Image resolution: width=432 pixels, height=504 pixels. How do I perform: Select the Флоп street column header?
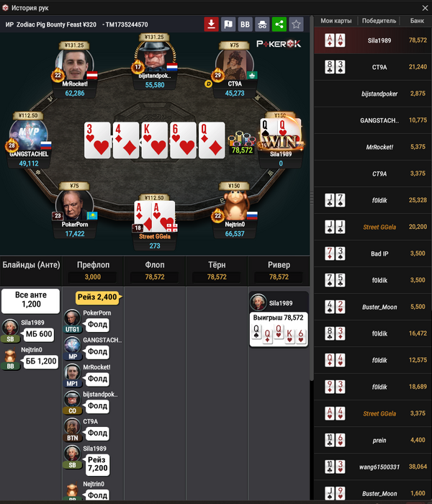(x=155, y=265)
